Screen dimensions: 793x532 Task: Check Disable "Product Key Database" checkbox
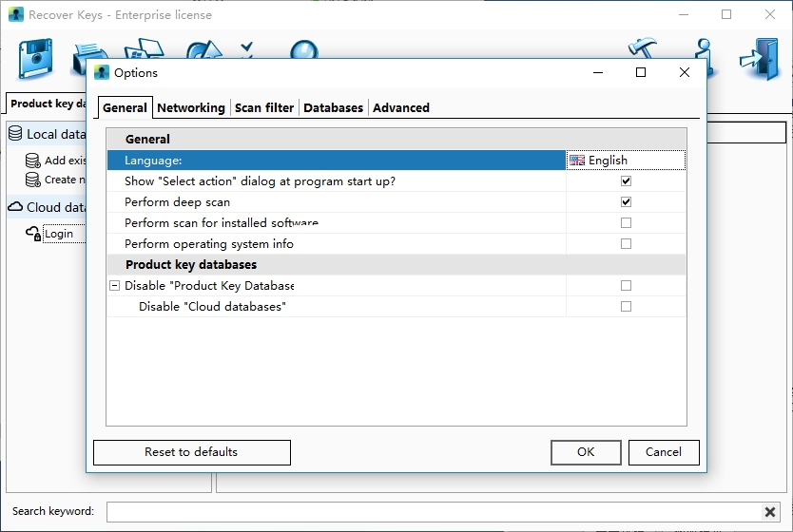(626, 285)
